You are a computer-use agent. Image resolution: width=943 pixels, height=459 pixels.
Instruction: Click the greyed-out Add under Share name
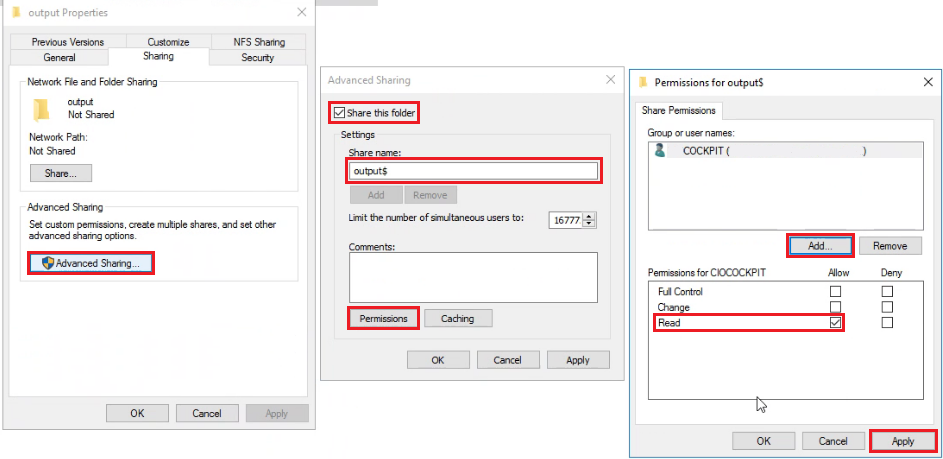tap(376, 195)
